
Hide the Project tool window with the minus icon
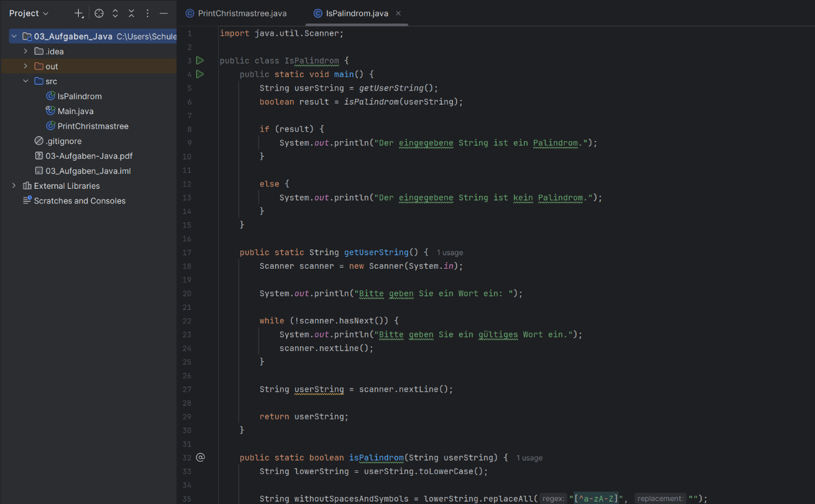(x=164, y=14)
